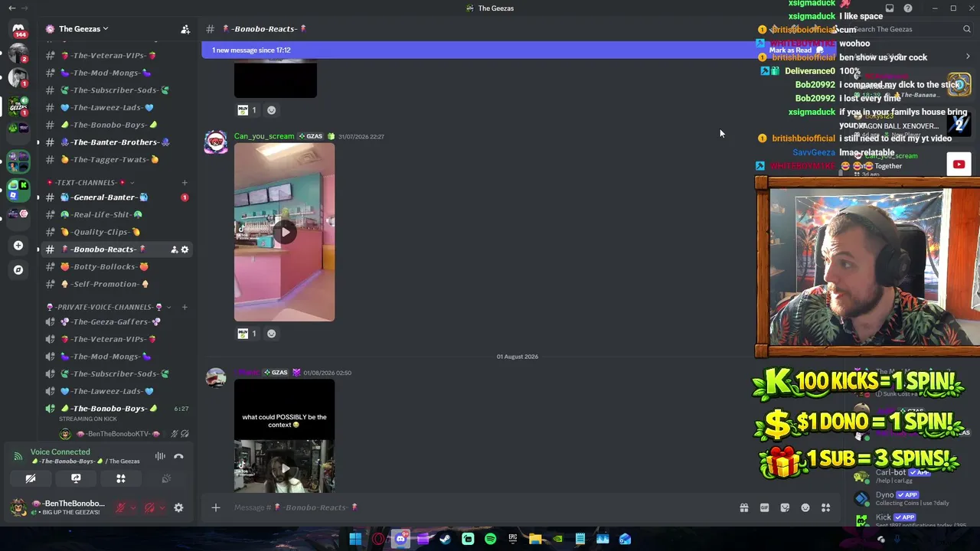Open Bonobo-Reacts channel settings gear
980x551 pixels.
[x=185, y=249]
